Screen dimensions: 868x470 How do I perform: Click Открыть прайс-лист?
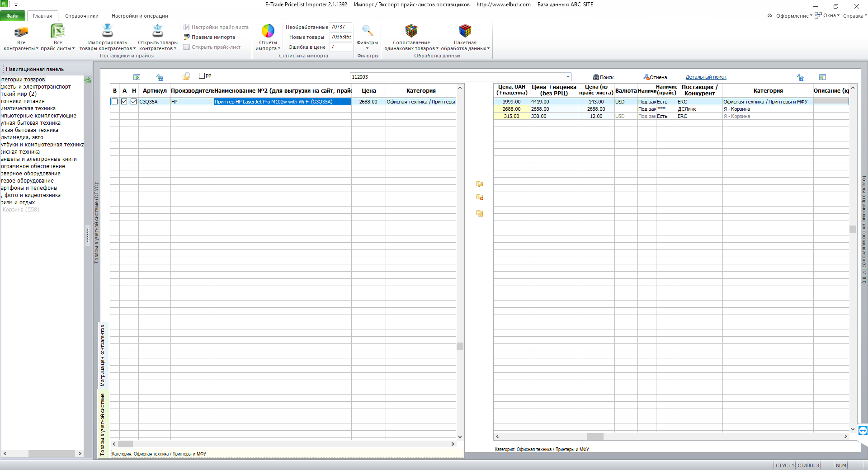pos(212,47)
